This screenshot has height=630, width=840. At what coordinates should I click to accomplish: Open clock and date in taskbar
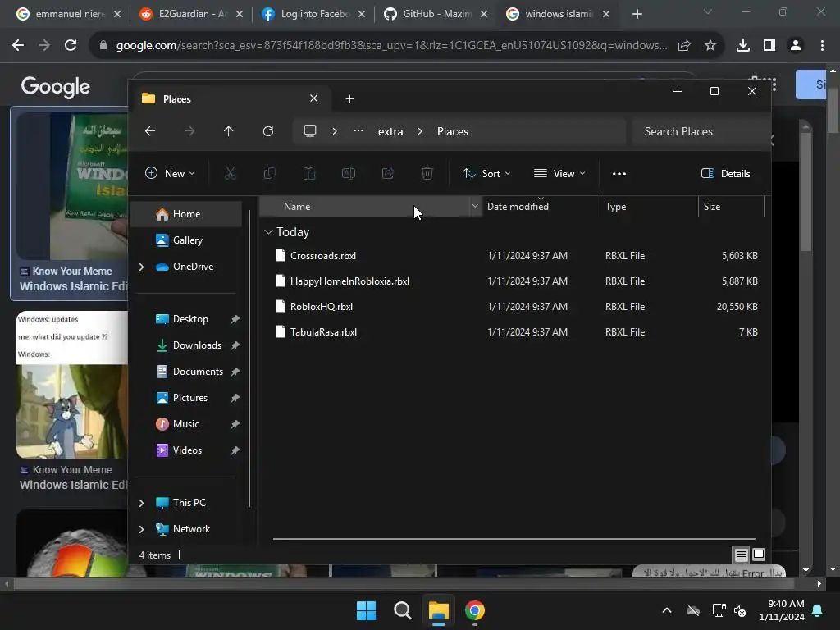tap(782, 610)
